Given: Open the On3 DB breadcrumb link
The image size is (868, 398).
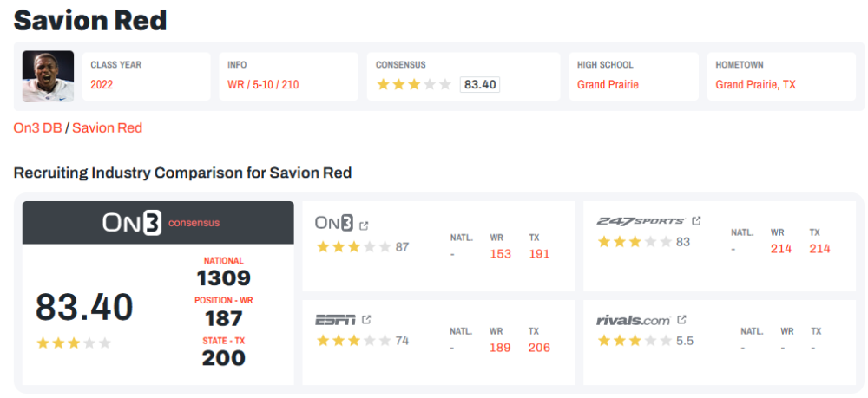Looking at the screenshot, I should tap(37, 127).
